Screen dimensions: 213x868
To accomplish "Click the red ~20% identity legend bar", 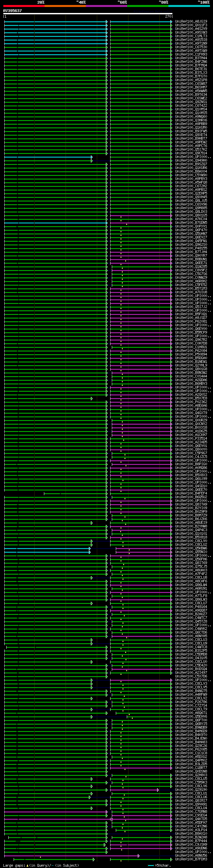I will 24,6.
